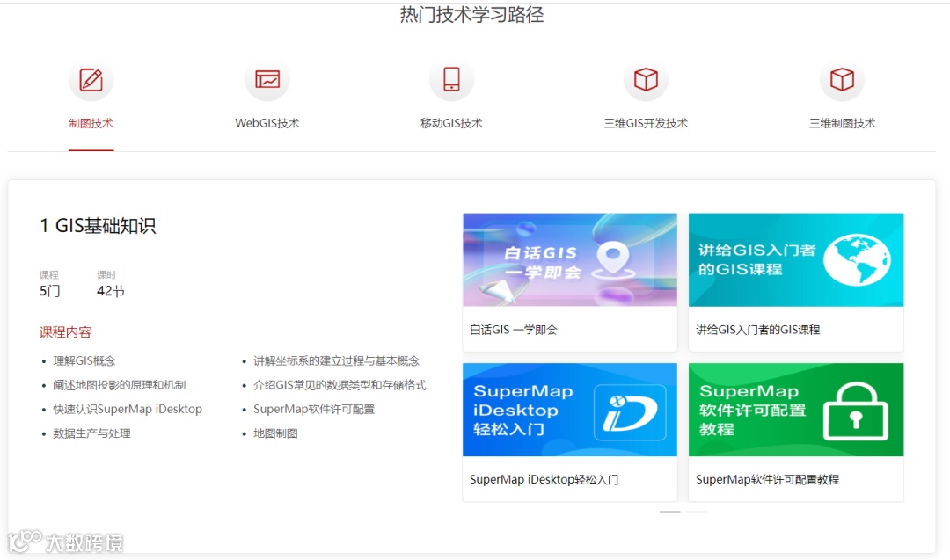
Task: Open the 白话GIS 一学即会 course thumbnail
Action: [569, 259]
